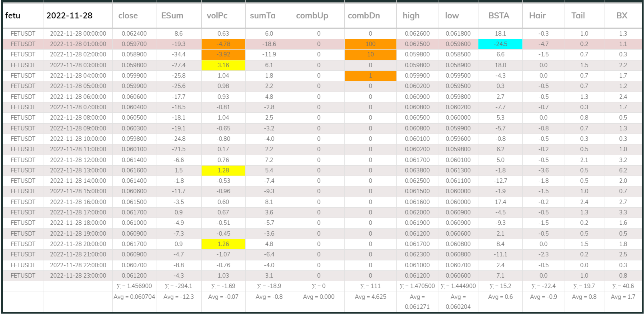The image size is (644, 314).
Task: Click sumTa value 8.1
Action: click(x=269, y=202)
